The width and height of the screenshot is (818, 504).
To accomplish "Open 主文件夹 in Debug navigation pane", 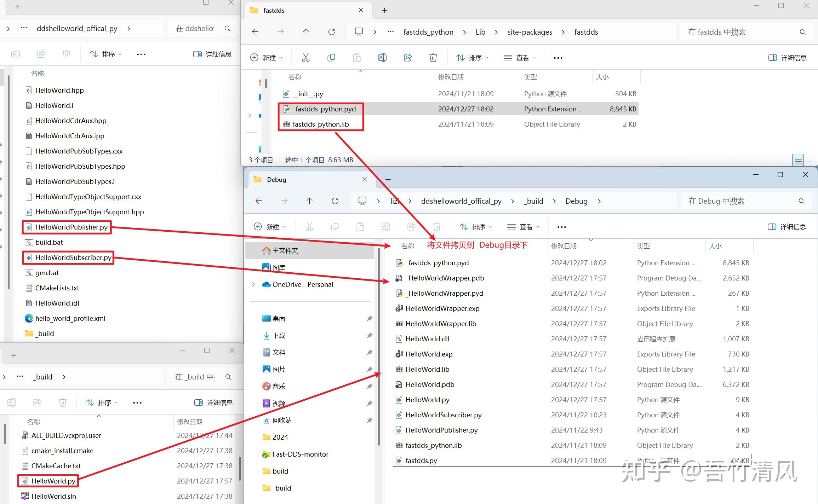I will point(310,250).
